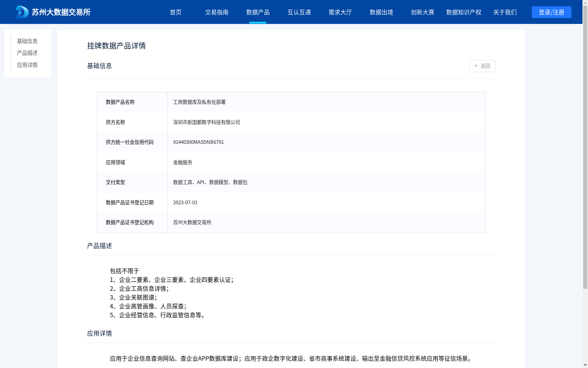The height and width of the screenshot is (368, 588).
Task: Click the 产品描述 section heading
Action: click(x=100, y=245)
